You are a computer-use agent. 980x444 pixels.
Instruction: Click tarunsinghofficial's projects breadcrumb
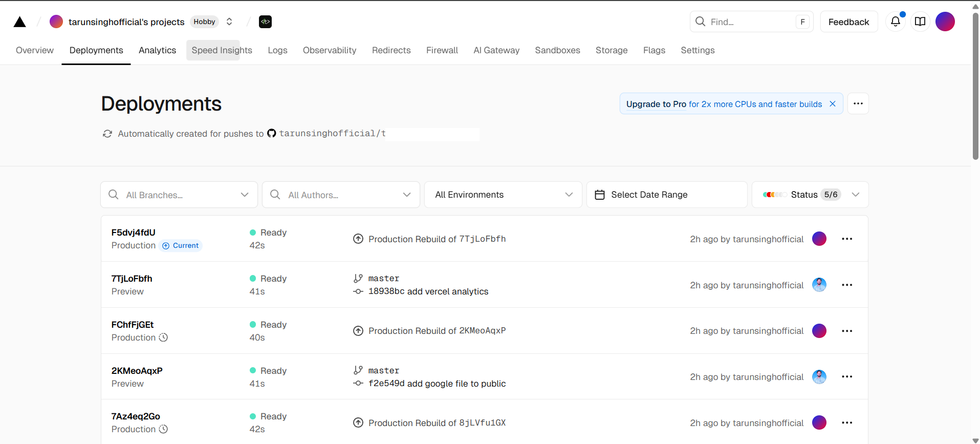tap(126, 22)
